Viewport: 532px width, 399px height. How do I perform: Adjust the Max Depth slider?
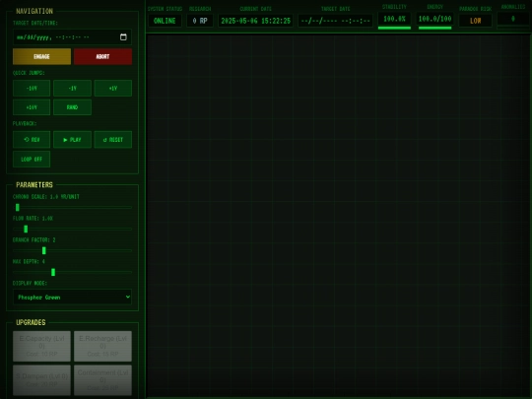(x=72, y=272)
